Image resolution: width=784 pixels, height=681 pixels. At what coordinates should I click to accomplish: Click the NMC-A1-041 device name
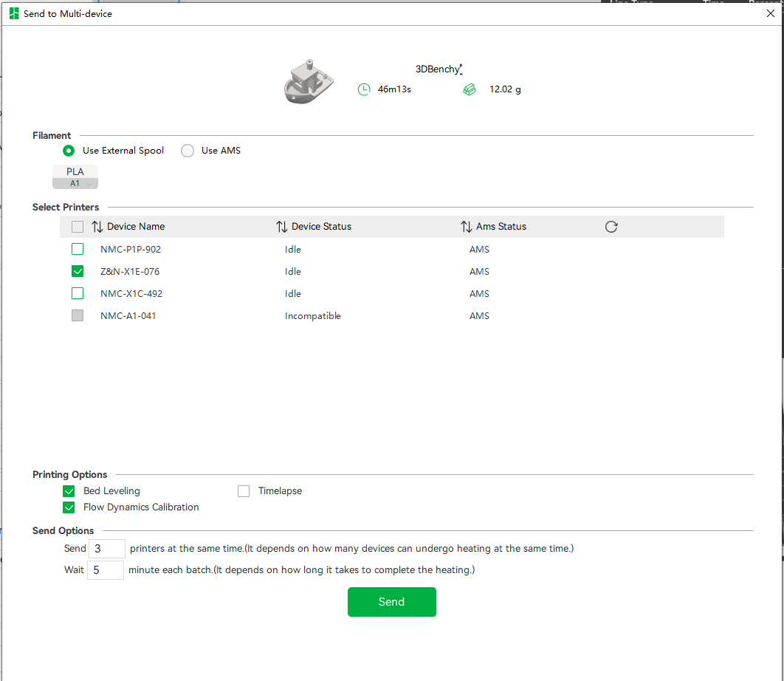128,315
